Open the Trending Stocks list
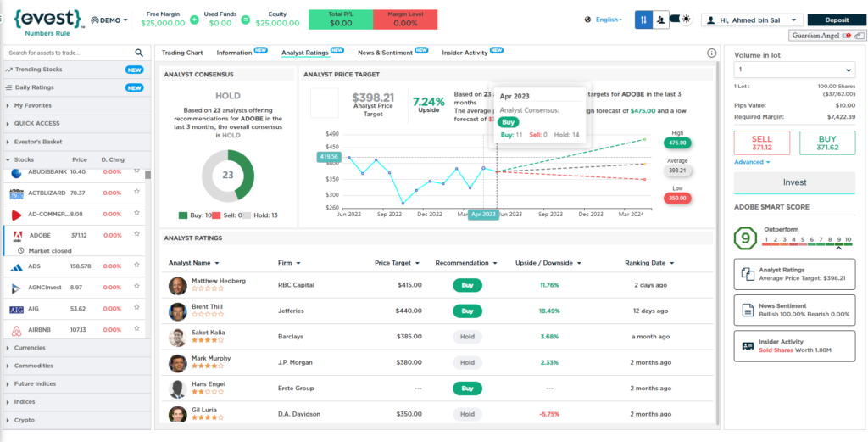Image resolution: width=868 pixels, height=442 pixels. (77, 70)
